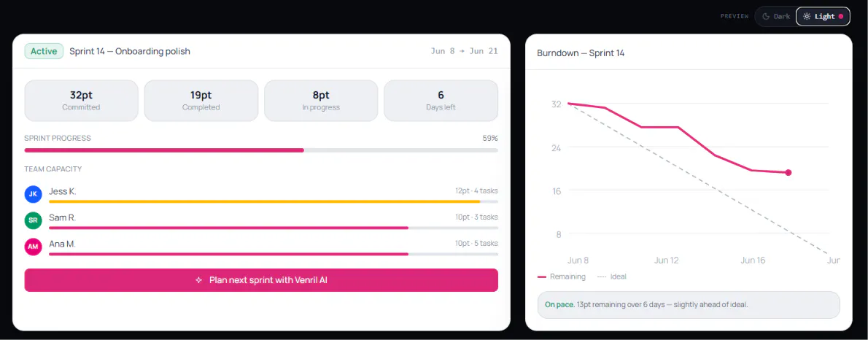Click the burndown chart's end data point

click(788, 173)
